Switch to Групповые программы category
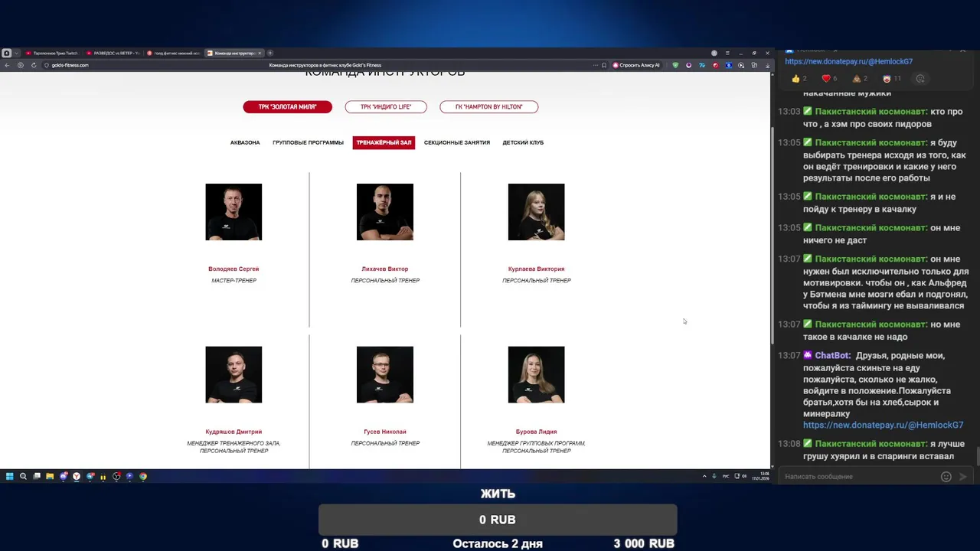Screen dimensions: 980x551 click(308, 142)
